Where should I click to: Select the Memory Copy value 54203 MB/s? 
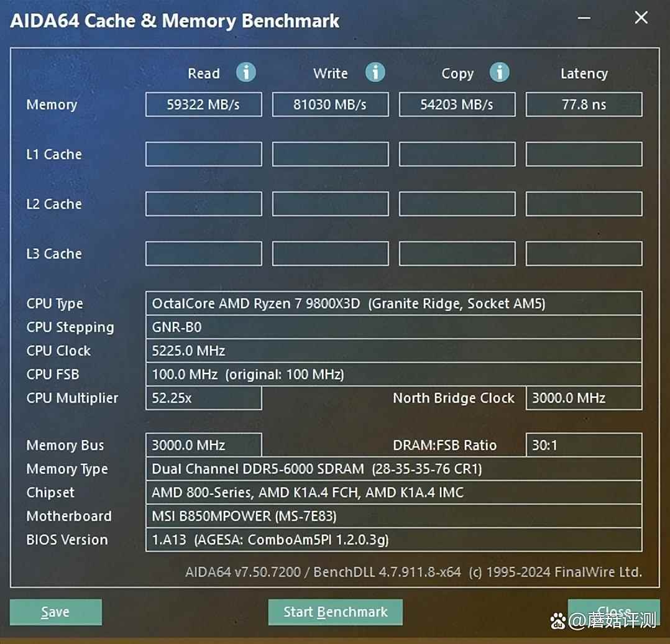point(457,104)
